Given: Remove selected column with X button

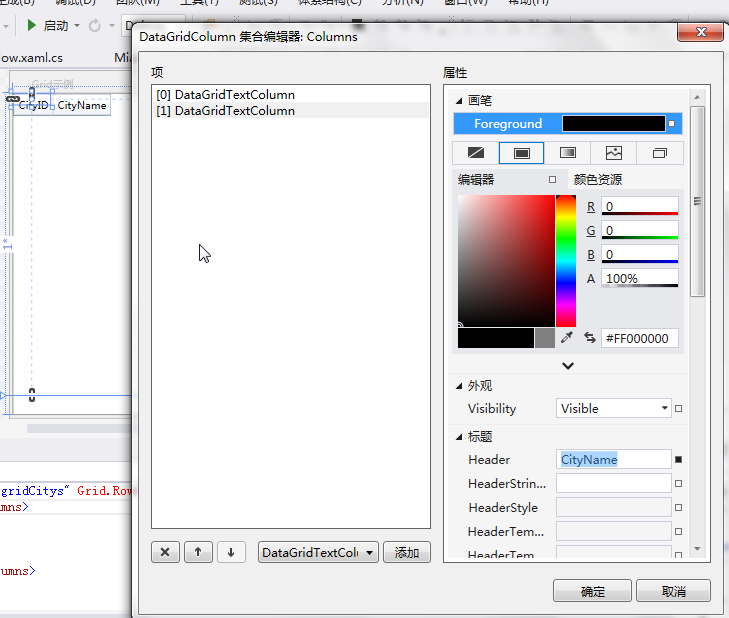Looking at the screenshot, I should pyautogui.click(x=165, y=552).
